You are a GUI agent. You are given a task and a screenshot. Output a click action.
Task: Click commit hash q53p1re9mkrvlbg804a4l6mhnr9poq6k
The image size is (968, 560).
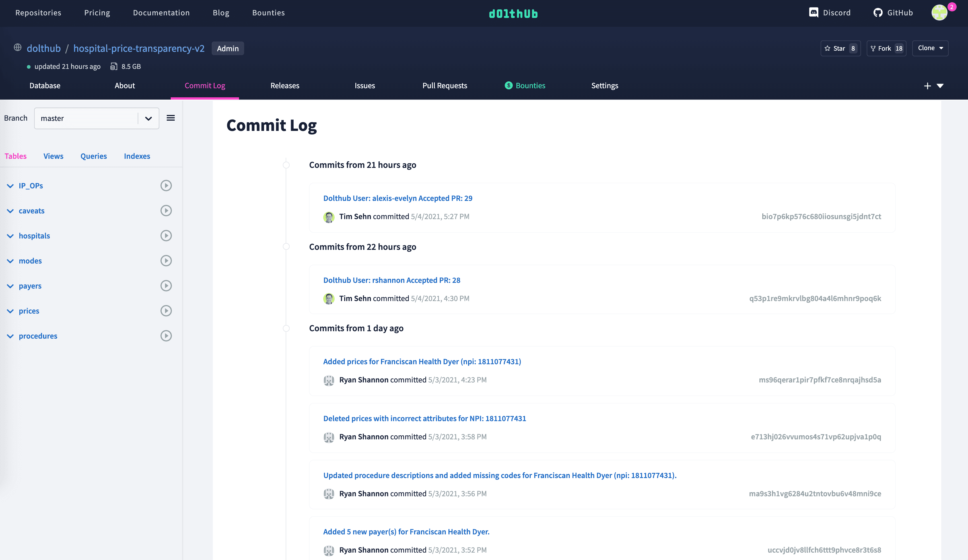(815, 298)
